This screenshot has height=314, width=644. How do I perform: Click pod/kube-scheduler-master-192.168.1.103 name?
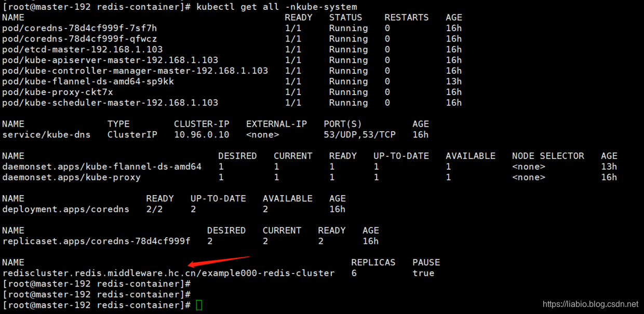click(x=110, y=103)
